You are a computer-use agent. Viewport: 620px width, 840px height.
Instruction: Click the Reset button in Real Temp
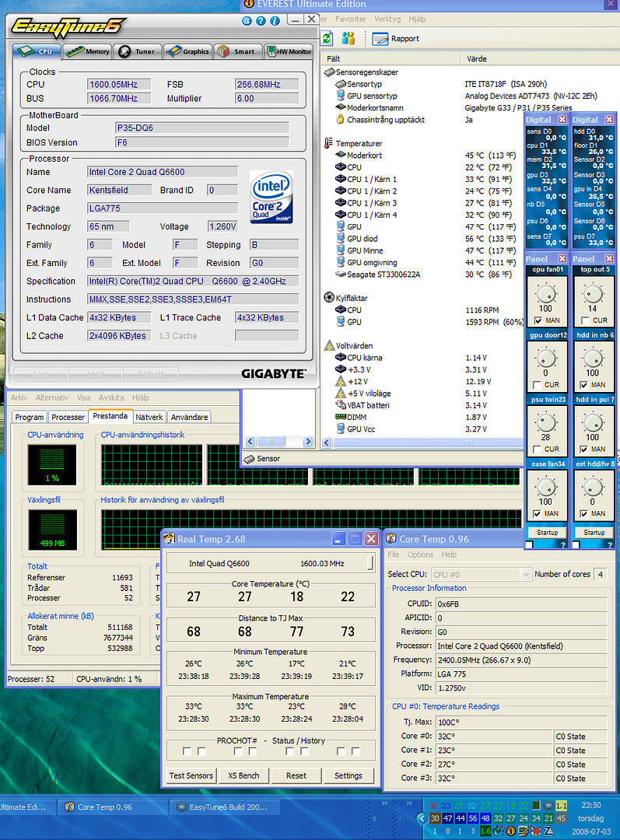[x=296, y=775]
